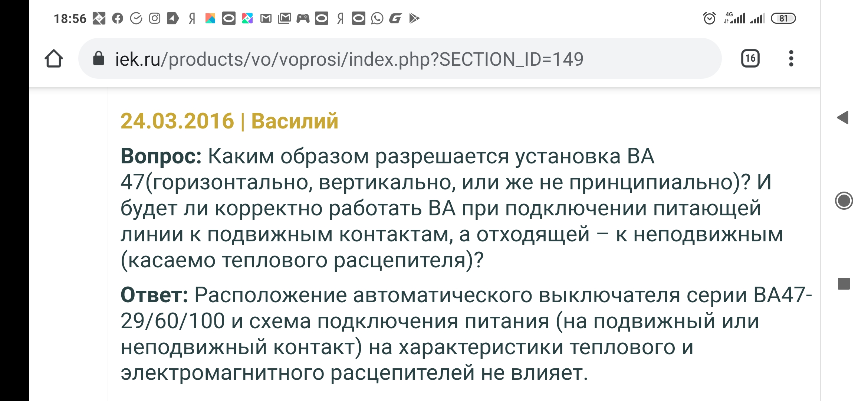Viewport: 868px width, 401px height.
Task: Tap the heading 24.03.2016 | Василий
Action: coord(229,121)
